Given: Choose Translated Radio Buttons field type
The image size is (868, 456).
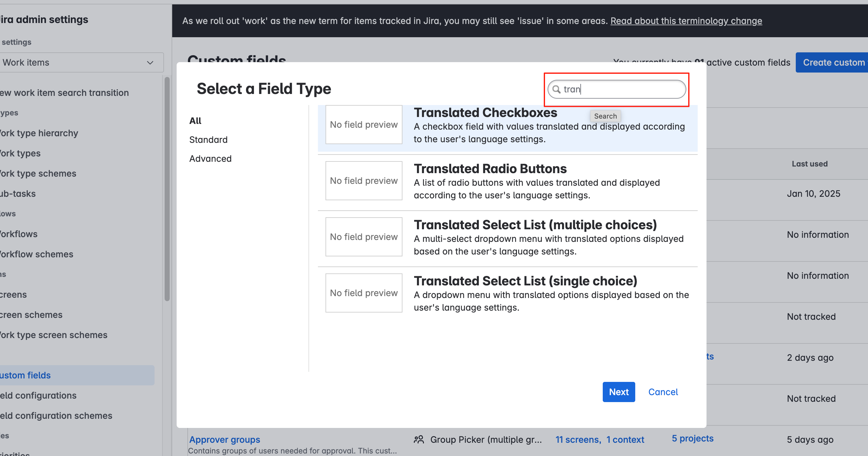Looking at the screenshot, I should 507,183.
